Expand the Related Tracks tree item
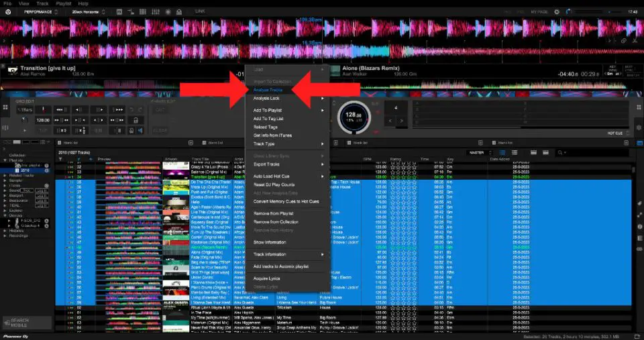Image resolution: width=644 pixels, height=340 pixels. (x=5, y=175)
